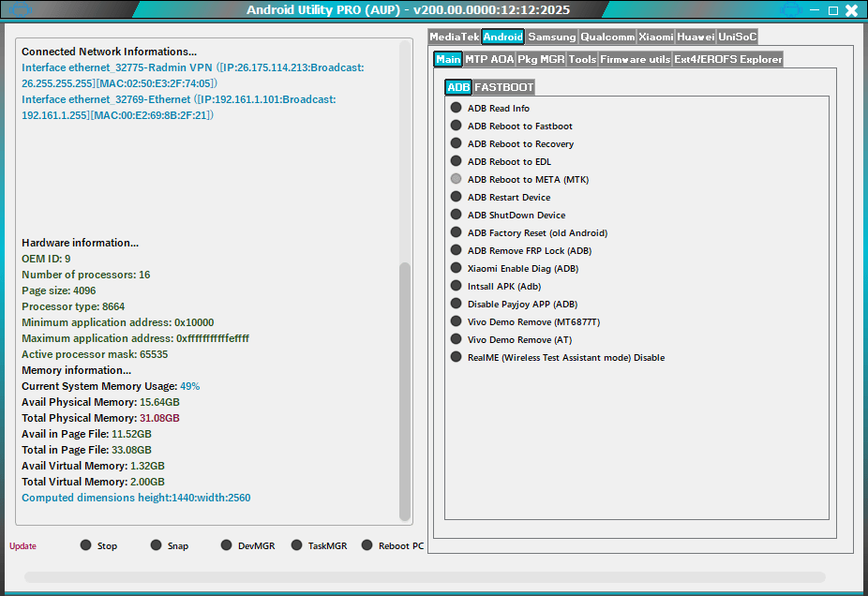Select ADB Reboot to EDL option

(501, 161)
